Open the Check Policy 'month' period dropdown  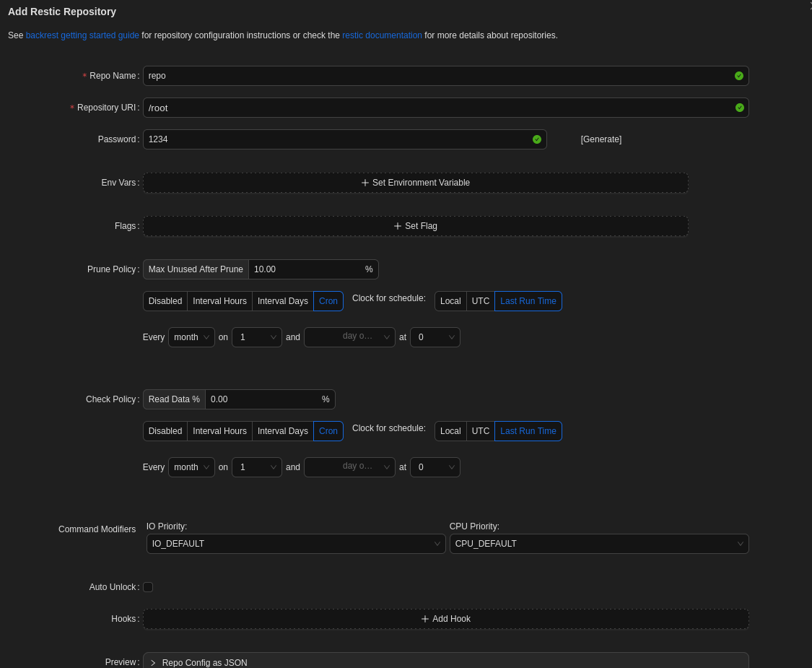click(x=191, y=467)
